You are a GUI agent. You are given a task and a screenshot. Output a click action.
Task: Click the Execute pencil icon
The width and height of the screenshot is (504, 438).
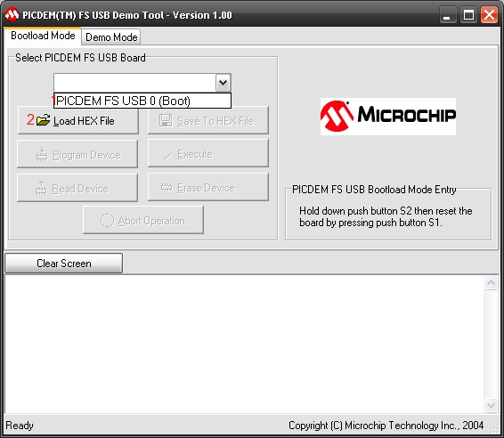click(x=167, y=156)
